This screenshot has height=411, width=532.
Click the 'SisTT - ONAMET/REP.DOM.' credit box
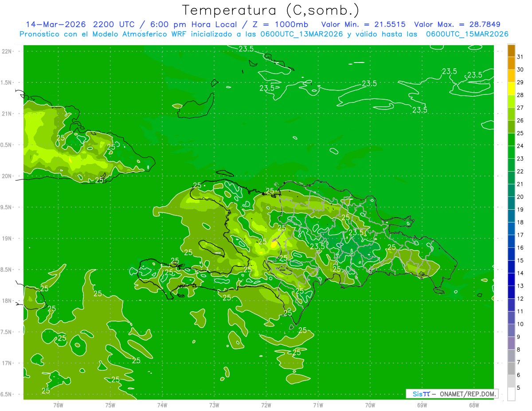(452, 394)
